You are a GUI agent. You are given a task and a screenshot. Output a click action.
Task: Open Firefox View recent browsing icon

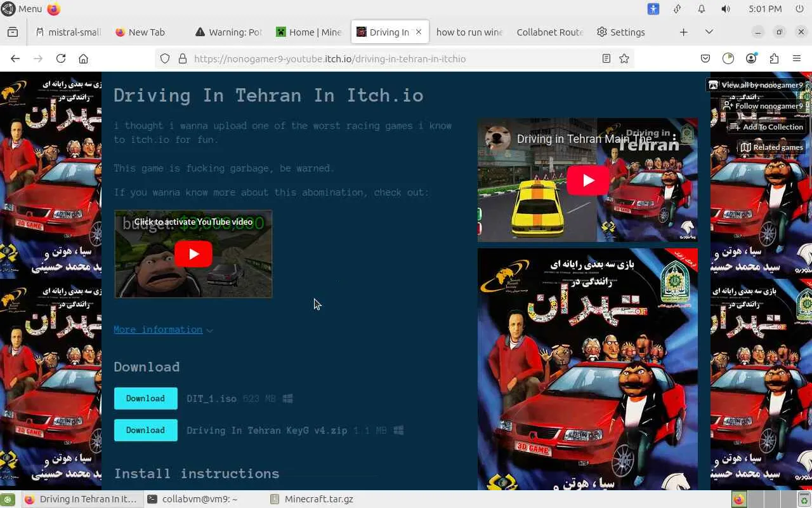(13, 32)
